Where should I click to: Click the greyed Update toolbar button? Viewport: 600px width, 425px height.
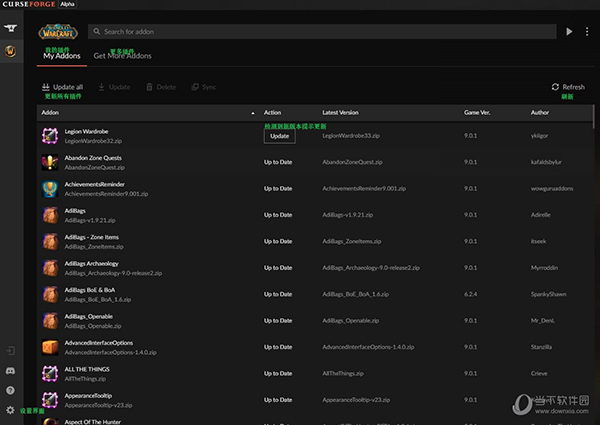[x=114, y=87]
